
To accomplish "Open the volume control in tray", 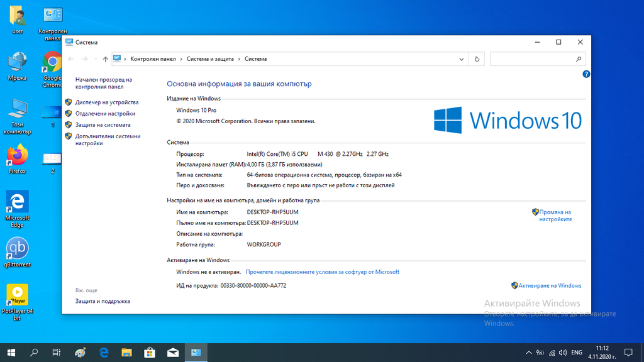I will point(563,353).
